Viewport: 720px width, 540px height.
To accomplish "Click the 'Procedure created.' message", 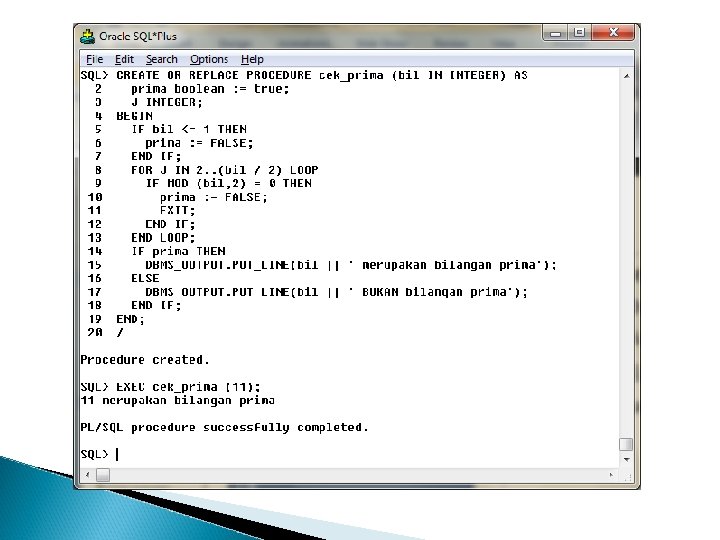I will [x=145, y=360].
